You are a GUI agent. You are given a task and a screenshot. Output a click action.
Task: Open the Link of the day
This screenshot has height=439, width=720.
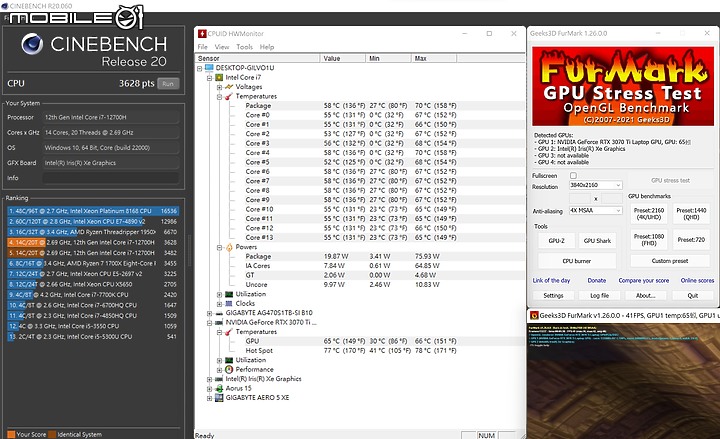point(551,281)
